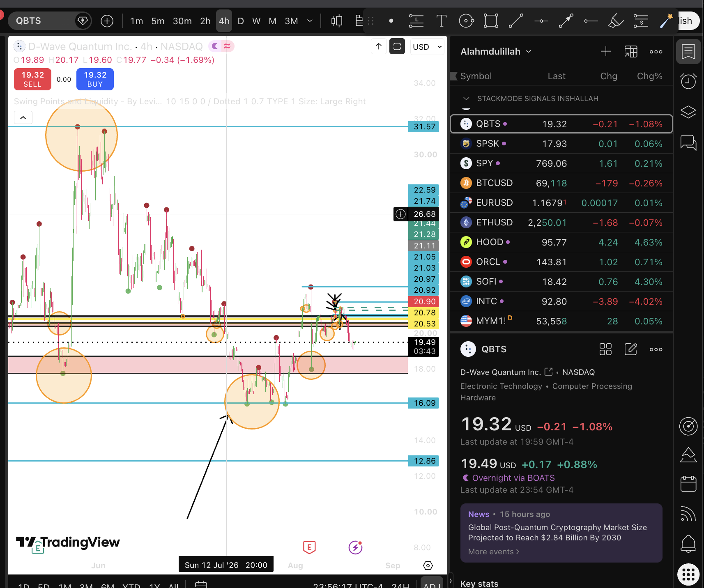Open More events link
704x588 pixels.
[x=494, y=551]
